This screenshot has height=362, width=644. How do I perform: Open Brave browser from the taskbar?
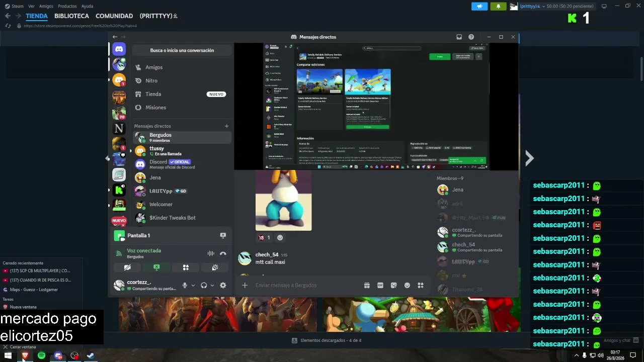pyautogui.click(x=25, y=355)
